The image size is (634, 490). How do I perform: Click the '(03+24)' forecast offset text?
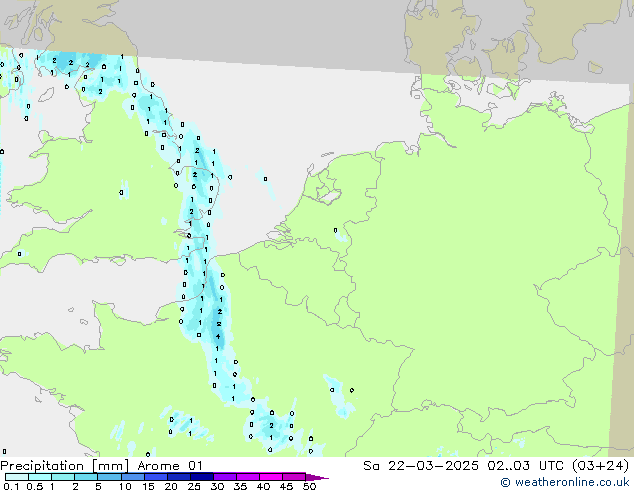pyautogui.click(x=601, y=466)
